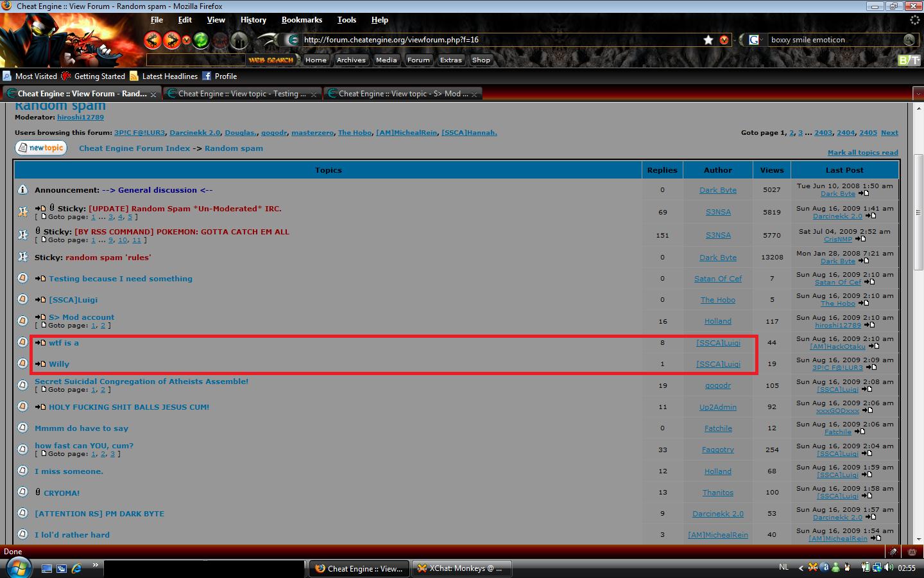Click the Mark all topics read link

tap(863, 153)
